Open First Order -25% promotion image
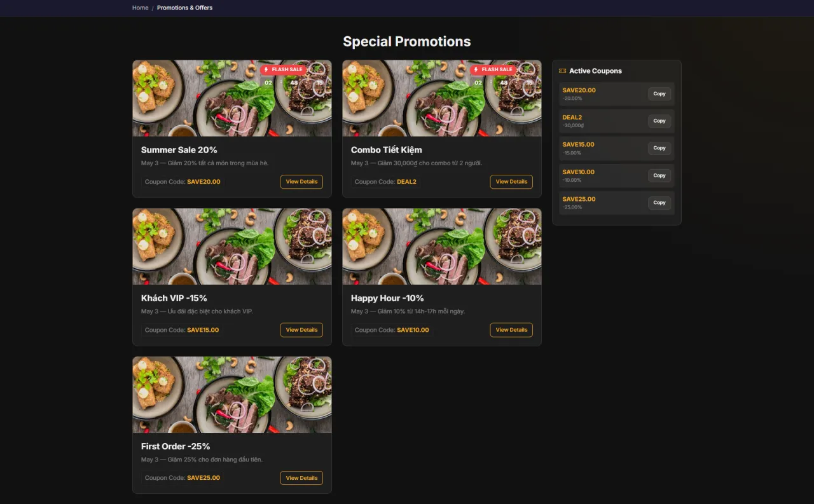Screen dimensions: 814x504 (x=232, y=395)
